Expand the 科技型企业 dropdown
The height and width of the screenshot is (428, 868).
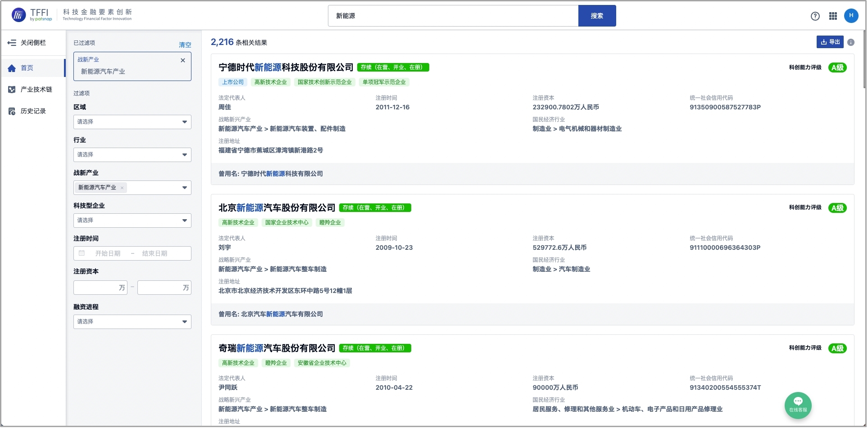(132, 221)
